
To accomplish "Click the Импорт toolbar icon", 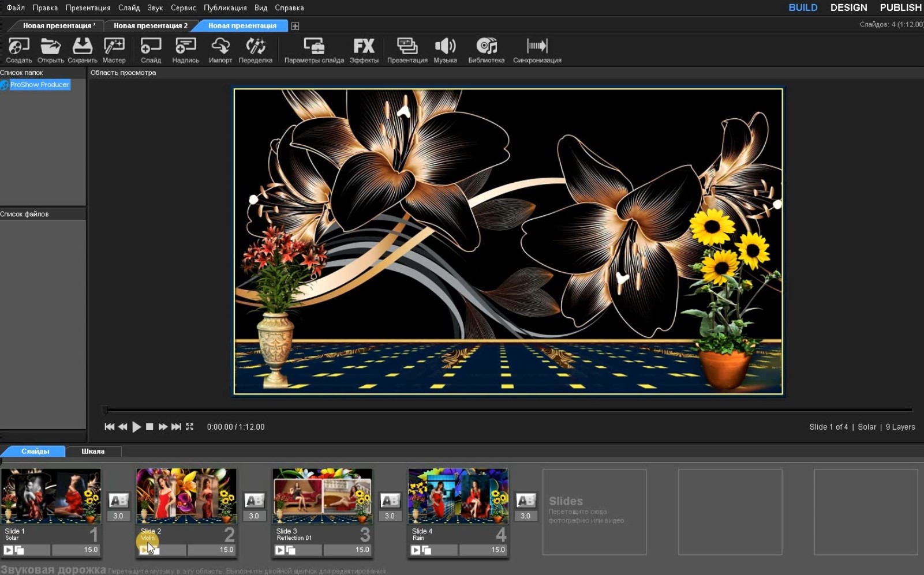I will (220, 50).
